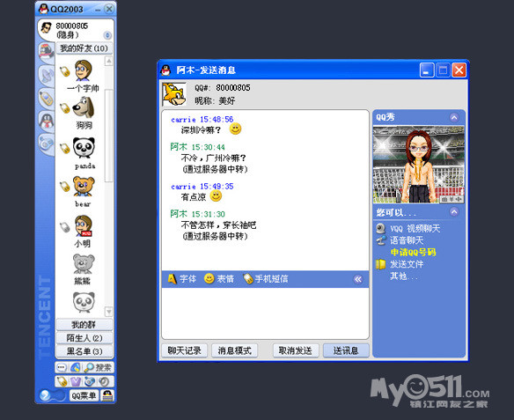514x420 pixels.
Task: Open the mobile phone sidebar tab
Action: click(47, 99)
